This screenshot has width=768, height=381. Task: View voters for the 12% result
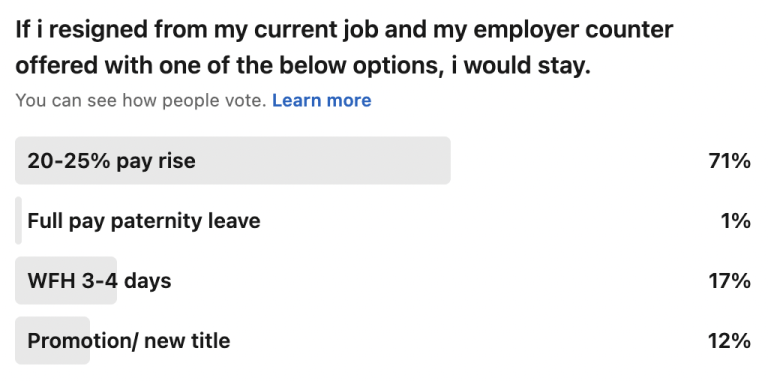(729, 341)
